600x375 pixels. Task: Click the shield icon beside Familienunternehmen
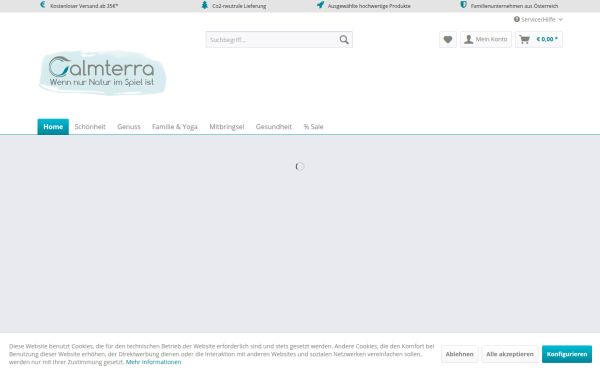(463, 5)
